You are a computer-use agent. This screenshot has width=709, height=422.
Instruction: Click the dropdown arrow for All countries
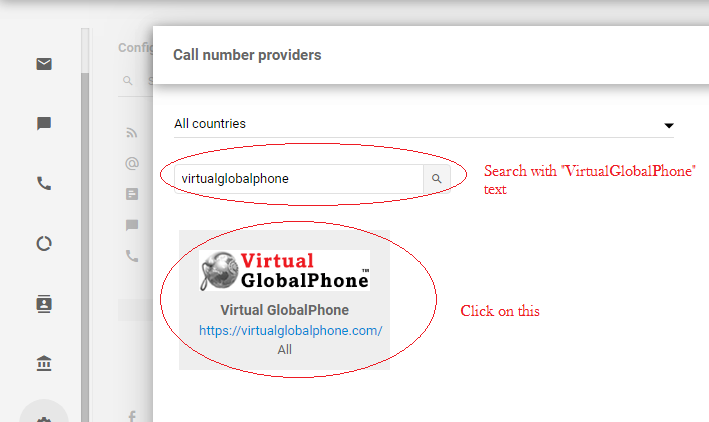point(669,125)
